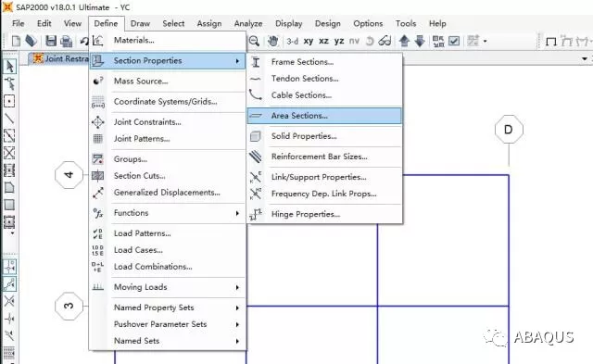Expand the Named Sets submenu arrow

[237, 341]
